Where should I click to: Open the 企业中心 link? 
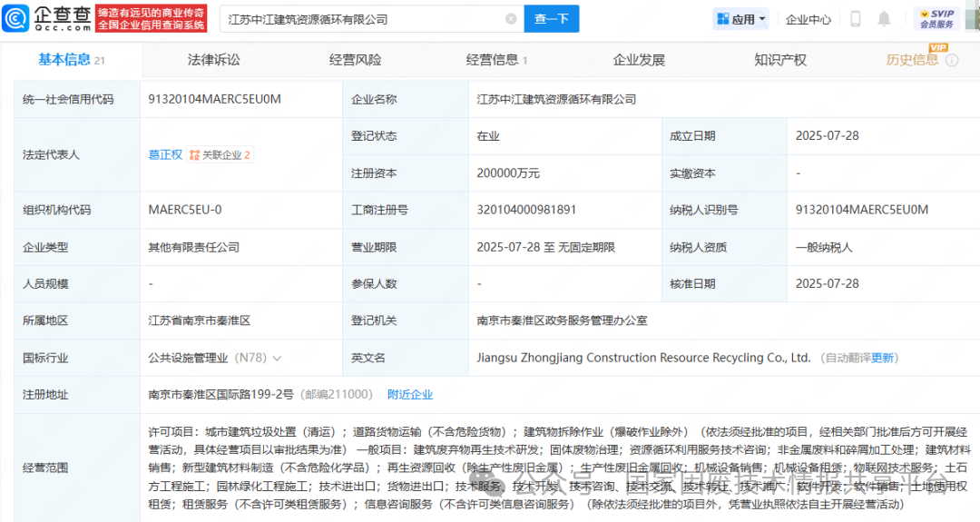[808, 19]
